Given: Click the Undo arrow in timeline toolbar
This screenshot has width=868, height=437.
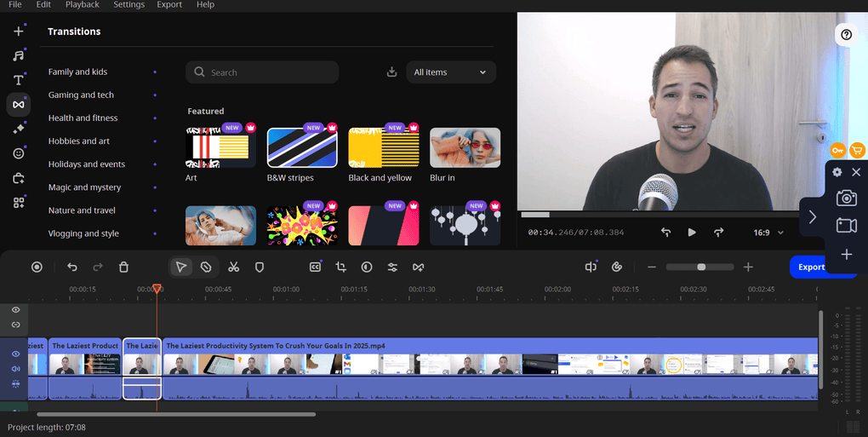Looking at the screenshot, I should pos(72,267).
